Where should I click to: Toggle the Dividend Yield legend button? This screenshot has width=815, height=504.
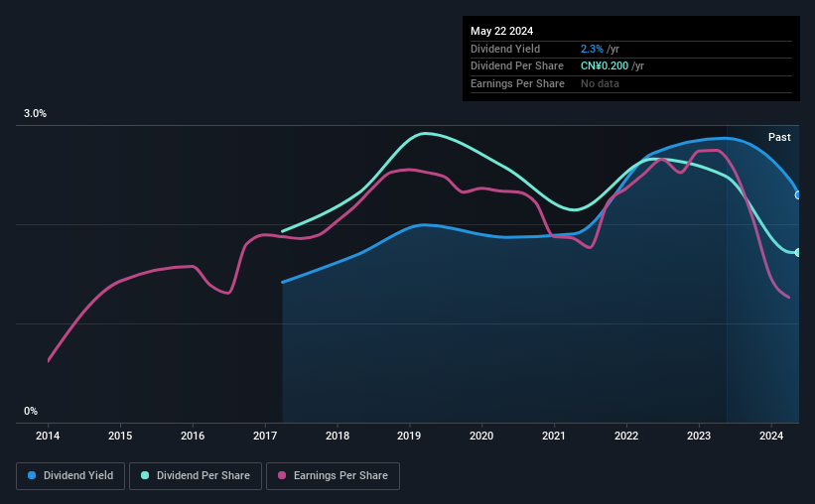coord(70,476)
